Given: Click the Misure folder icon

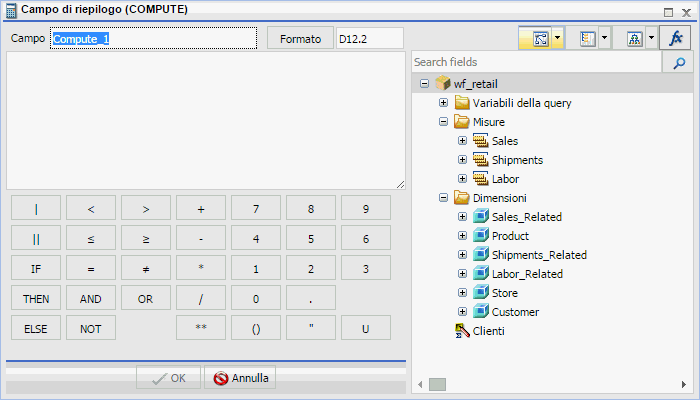Looking at the screenshot, I should coord(462,121).
